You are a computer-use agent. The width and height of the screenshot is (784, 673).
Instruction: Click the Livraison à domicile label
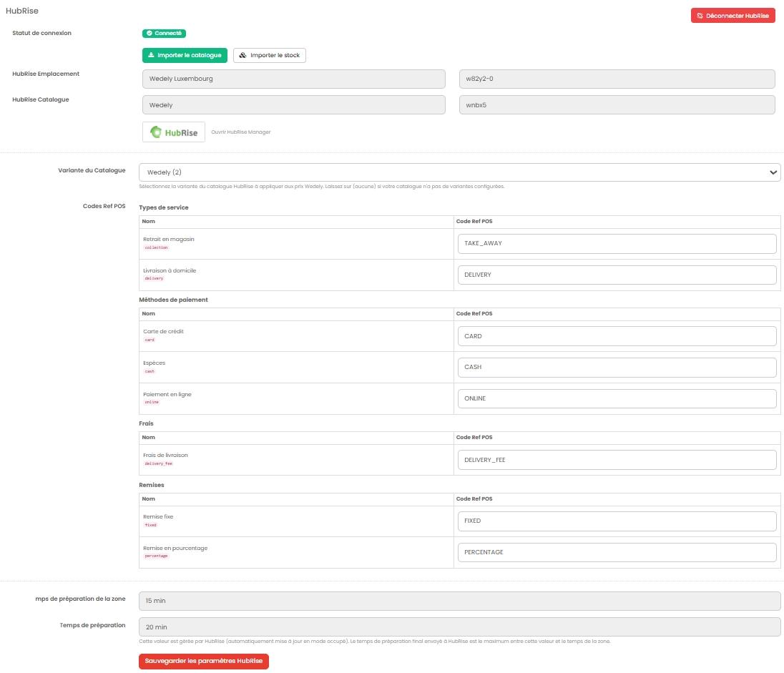click(170, 270)
